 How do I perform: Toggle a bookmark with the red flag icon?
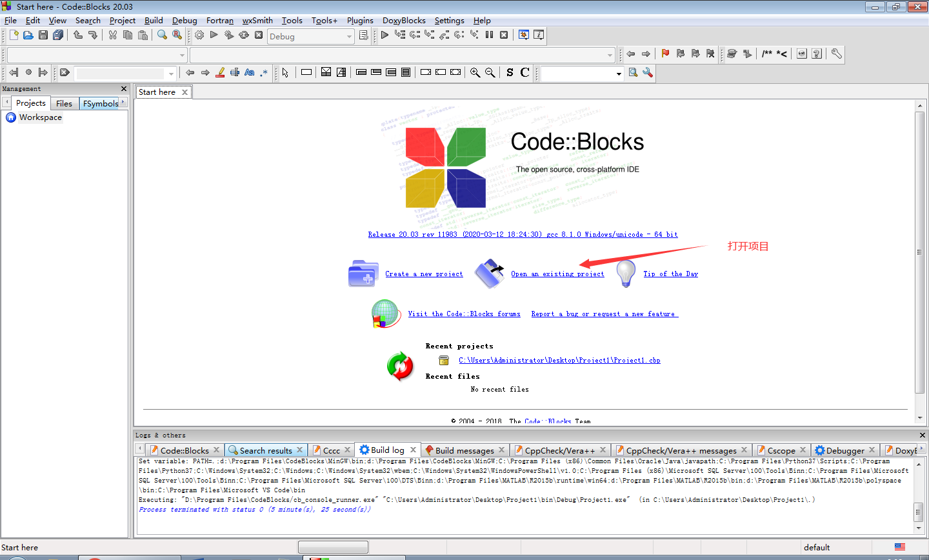click(x=665, y=54)
